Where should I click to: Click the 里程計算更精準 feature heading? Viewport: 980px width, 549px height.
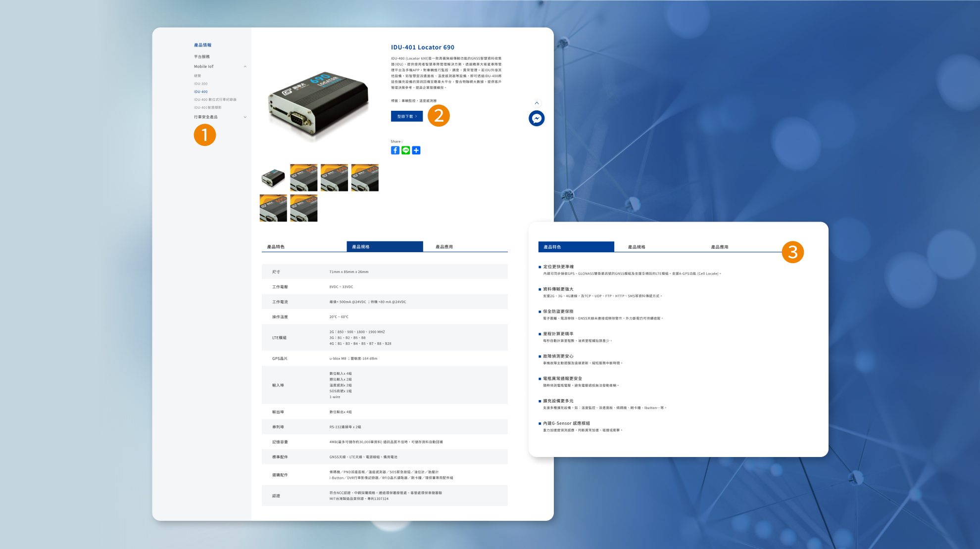pos(558,334)
